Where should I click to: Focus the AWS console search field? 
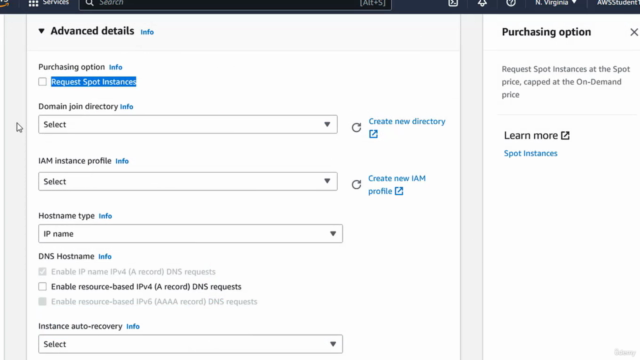(x=236, y=3)
